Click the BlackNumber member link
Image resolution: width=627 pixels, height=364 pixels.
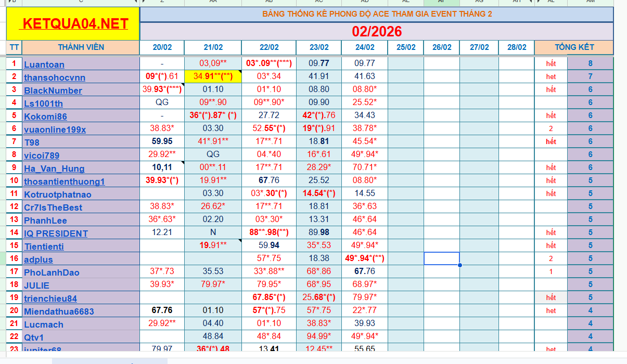click(x=53, y=90)
